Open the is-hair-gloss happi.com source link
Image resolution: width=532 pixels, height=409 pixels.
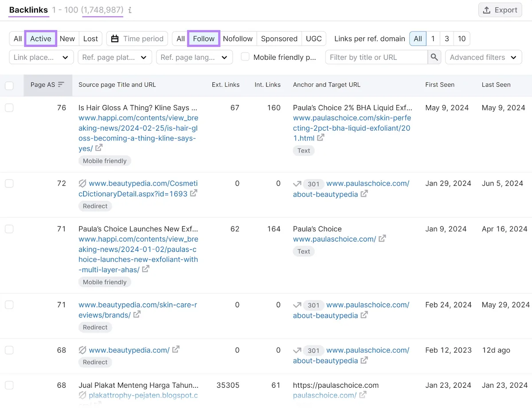click(x=138, y=133)
